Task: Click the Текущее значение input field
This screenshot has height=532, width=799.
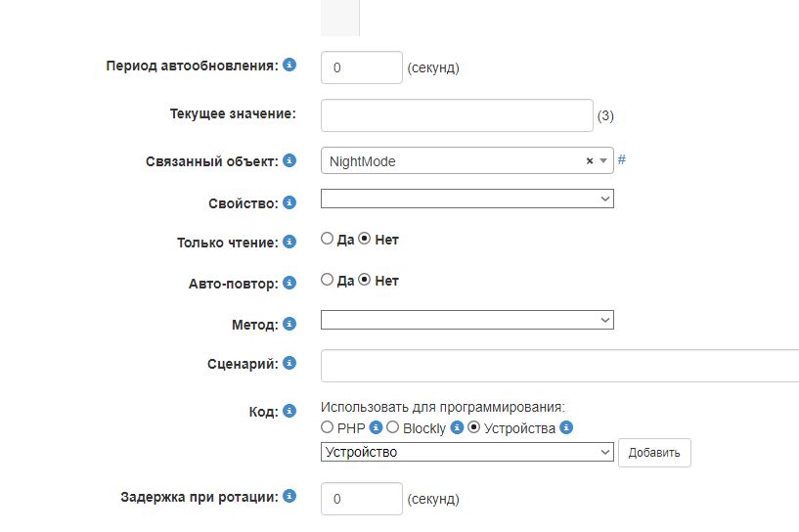Action: (457, 115)
